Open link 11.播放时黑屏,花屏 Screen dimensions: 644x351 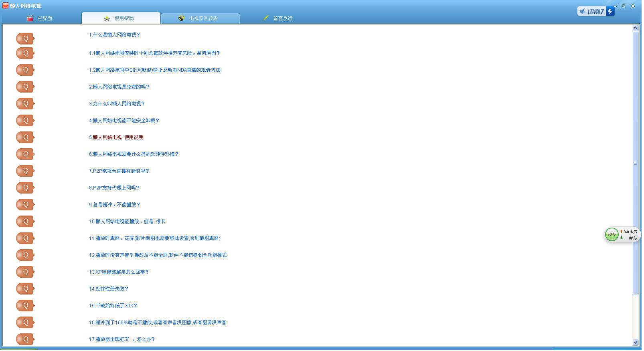click(x=155, y=238)
